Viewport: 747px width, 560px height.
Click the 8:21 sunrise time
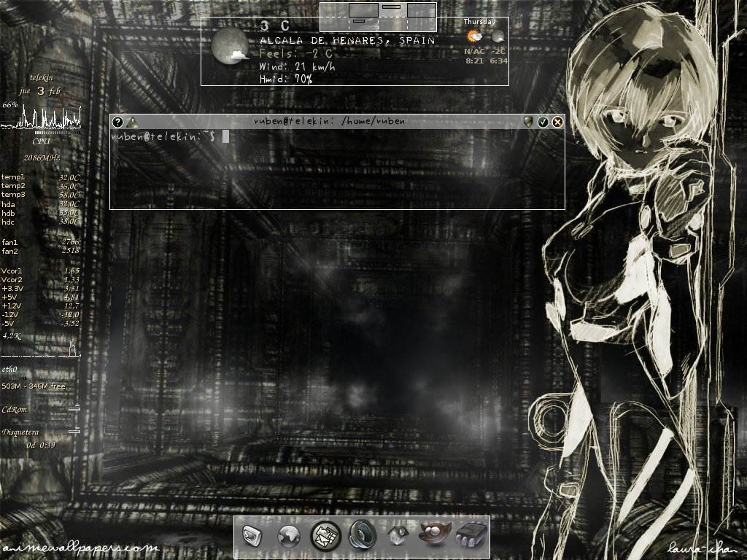(x=474, y=61)
